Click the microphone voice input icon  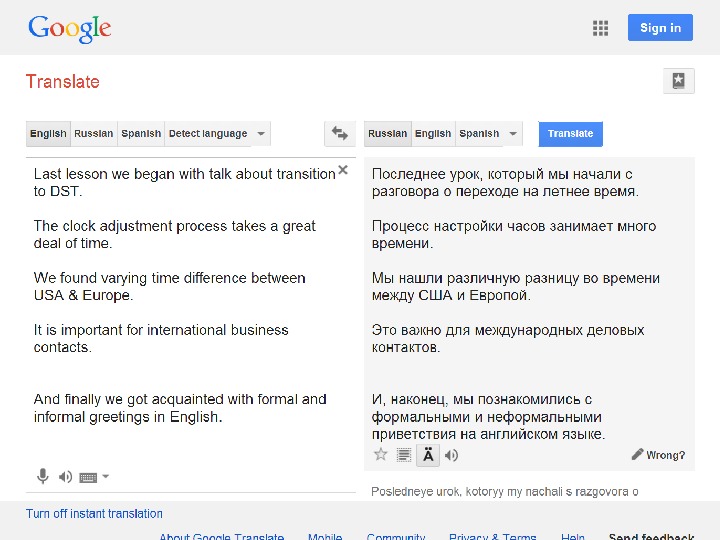point(43,477)
